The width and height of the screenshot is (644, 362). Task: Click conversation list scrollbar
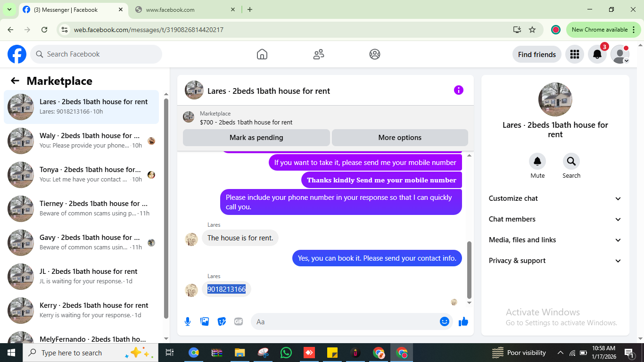click(x=166, y=208)
